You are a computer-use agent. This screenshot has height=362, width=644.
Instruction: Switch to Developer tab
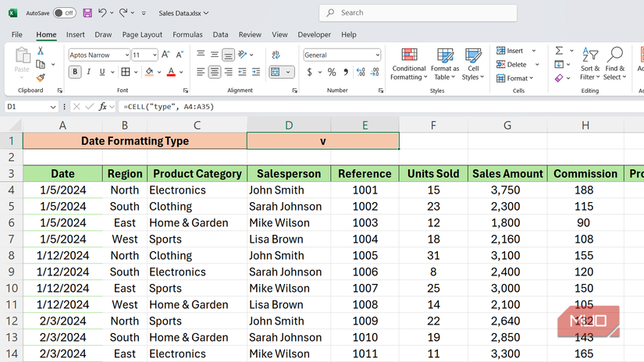pyautogui.click(x=315, y=34)
